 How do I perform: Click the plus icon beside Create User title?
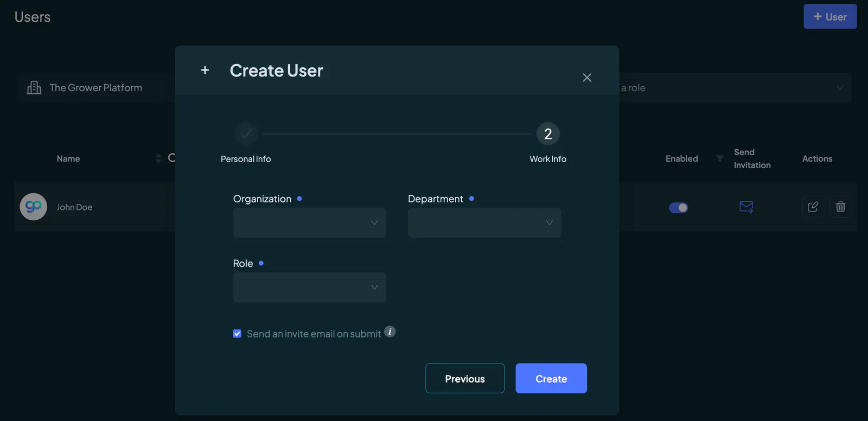(x=205, y=70)
